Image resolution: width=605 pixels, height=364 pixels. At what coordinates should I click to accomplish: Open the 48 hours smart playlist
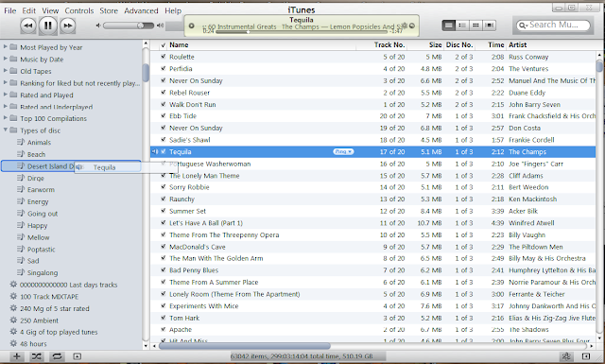pos(33,343)
